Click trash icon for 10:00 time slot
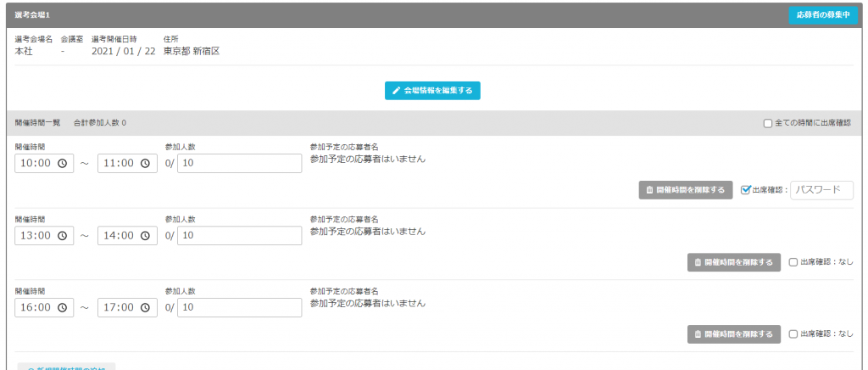This screenshot has height=370, width=868. tap(649, 190)
